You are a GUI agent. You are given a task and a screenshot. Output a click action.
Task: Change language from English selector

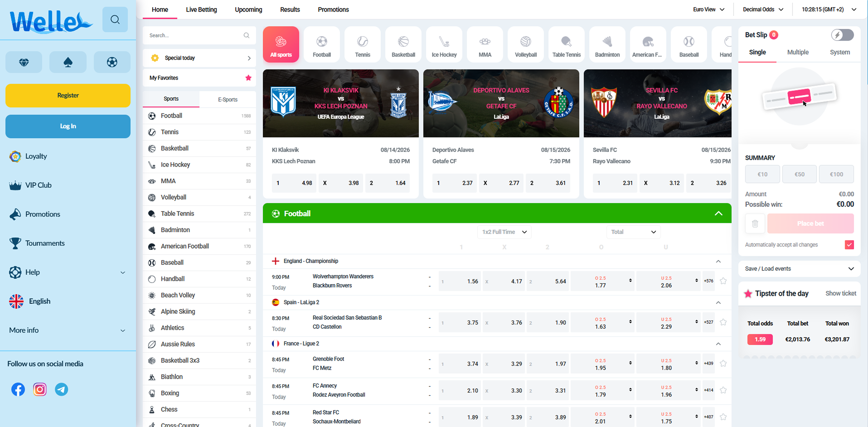tap(30, 301)
